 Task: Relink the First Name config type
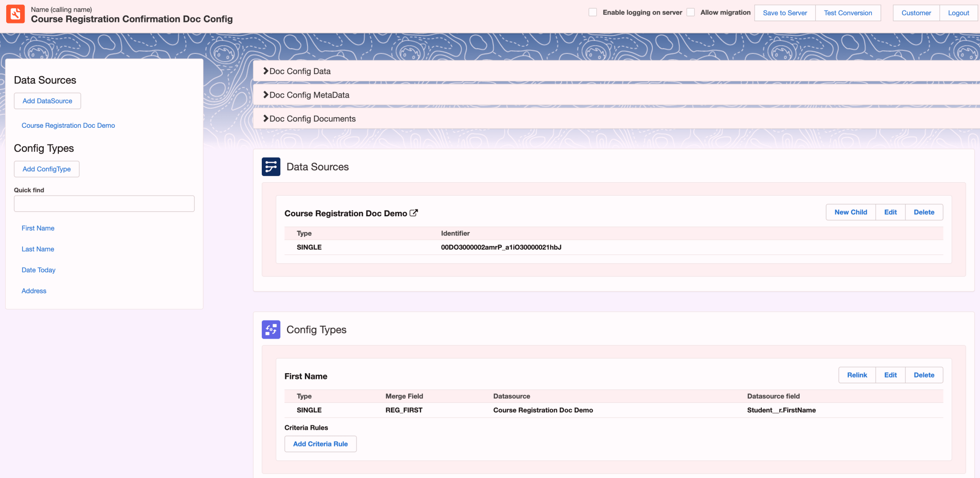pos(857,375)
